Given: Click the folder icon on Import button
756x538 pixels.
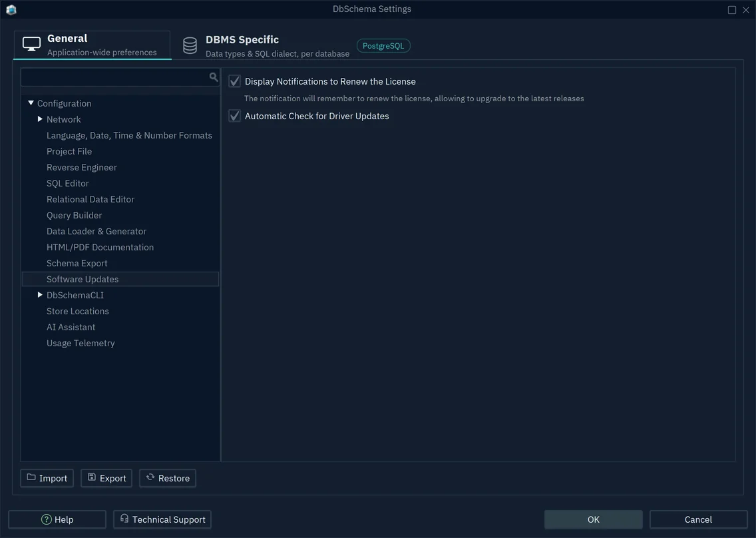Looking at the screenshot, I should (31, 477).
